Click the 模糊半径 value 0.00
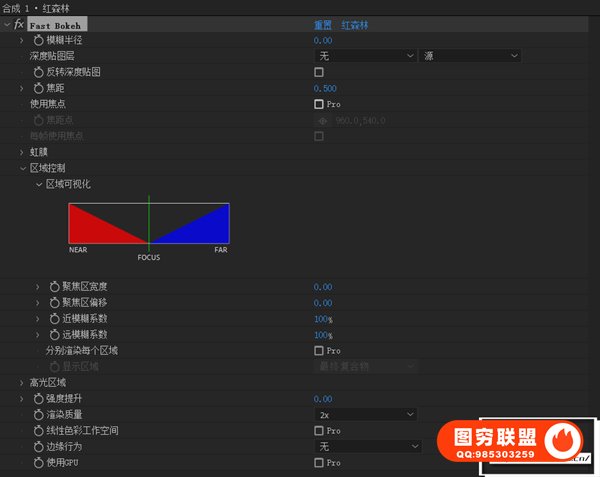Viewport: 600px width, 477px height. 323,40
